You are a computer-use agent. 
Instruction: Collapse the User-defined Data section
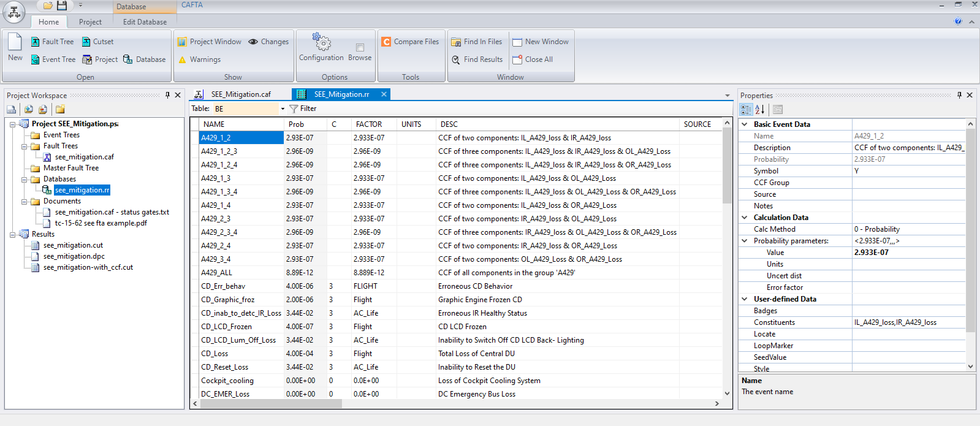(745, 299)
